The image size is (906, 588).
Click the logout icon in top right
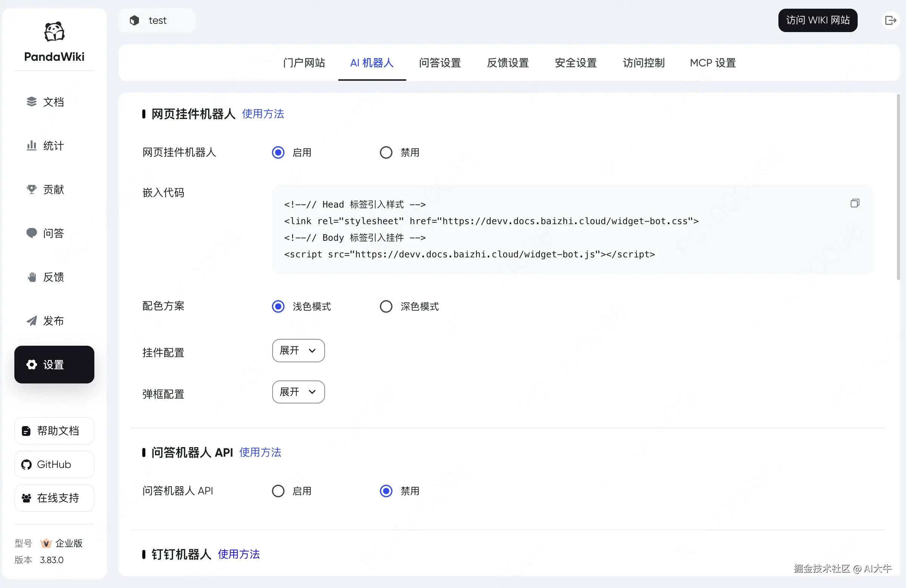[x=890, y=20]
